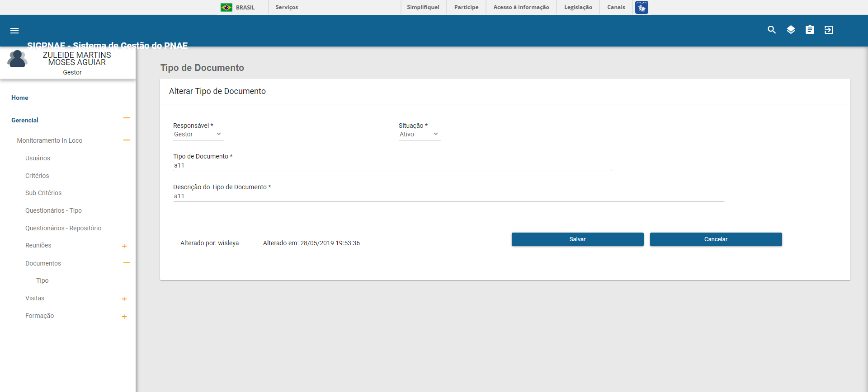Click the Salvar button
The width and height of the screenshot is (868, 392).
[x=577, y=239]
